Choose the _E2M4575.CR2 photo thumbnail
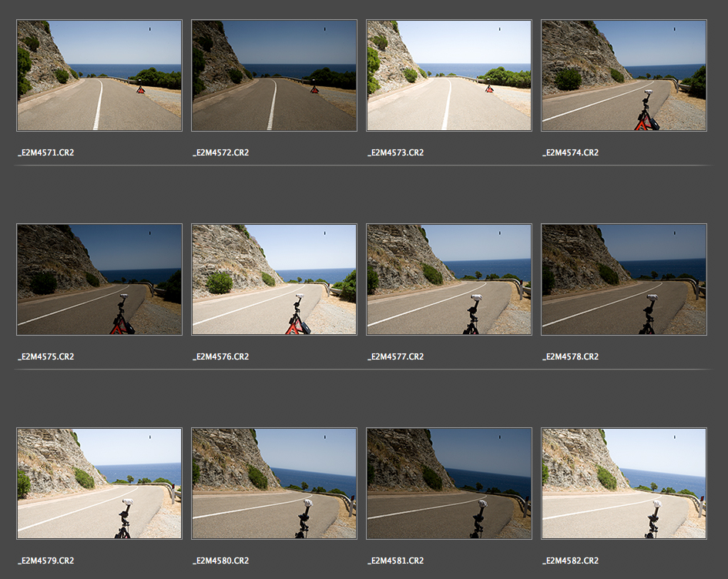 point(99,279)
